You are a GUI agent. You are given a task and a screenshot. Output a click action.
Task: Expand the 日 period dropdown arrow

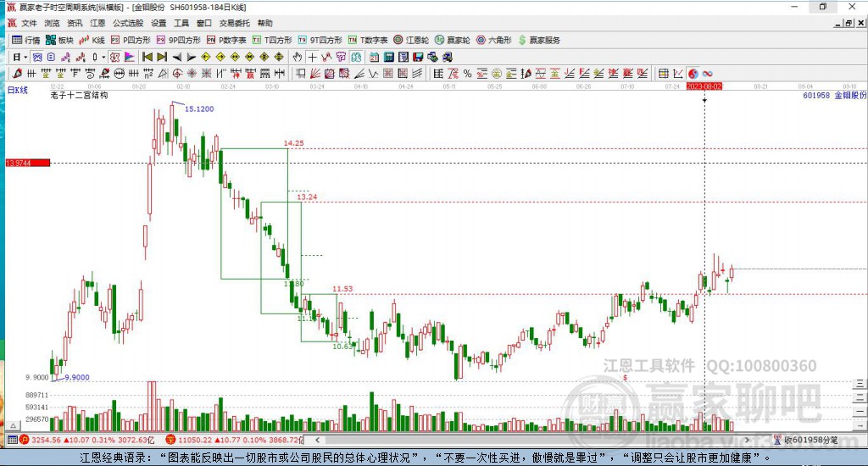(x=25, y=57)
